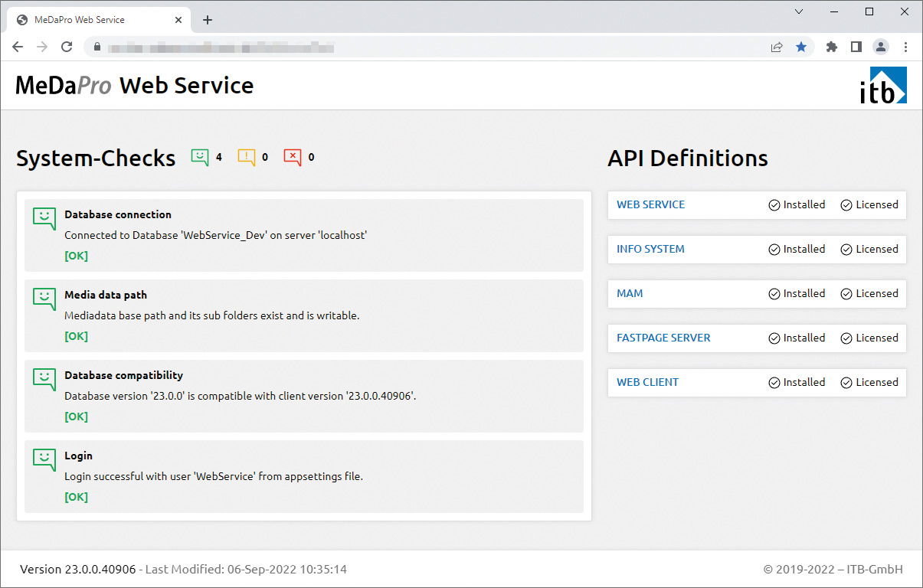923x588 pixels.
Task: Open the tab search dropdown arrow
Action: coord(799,11)
